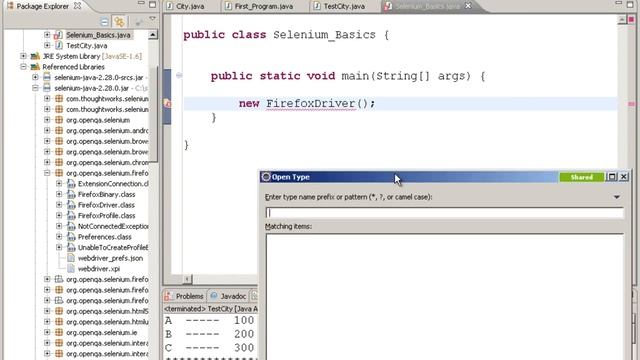
Task: Expand the FirefoxProfile.class node
Action: pyautogui.click(x=59, y=215)
